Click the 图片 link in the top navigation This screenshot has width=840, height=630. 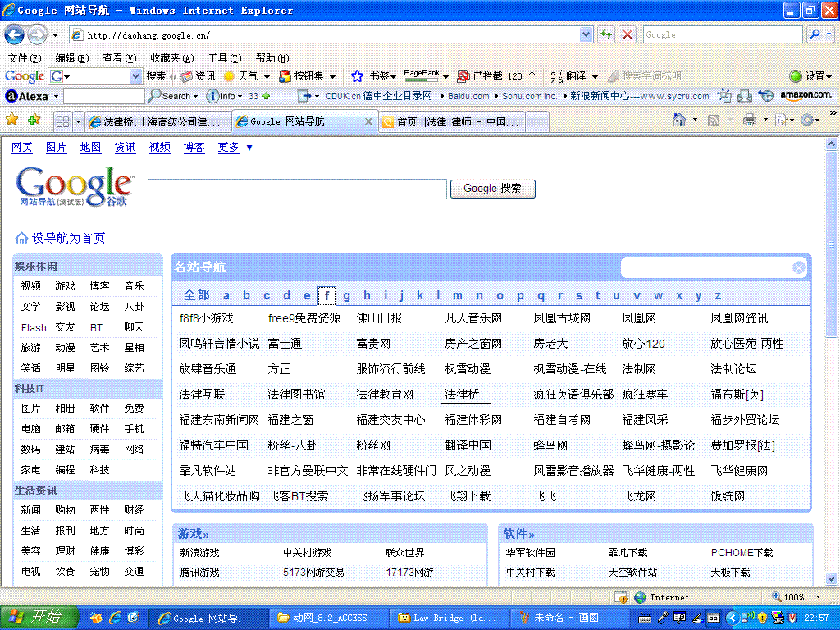(57, 148)
